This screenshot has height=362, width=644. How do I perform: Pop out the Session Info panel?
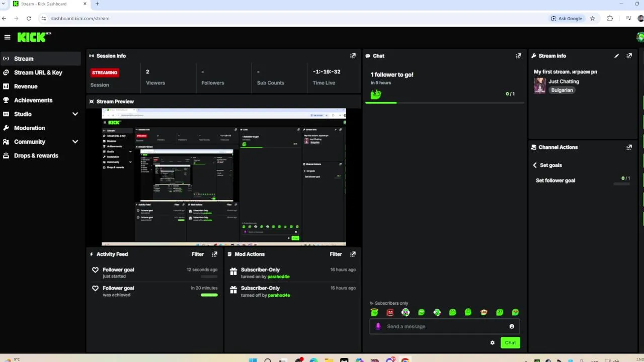[x=353, y=56]
